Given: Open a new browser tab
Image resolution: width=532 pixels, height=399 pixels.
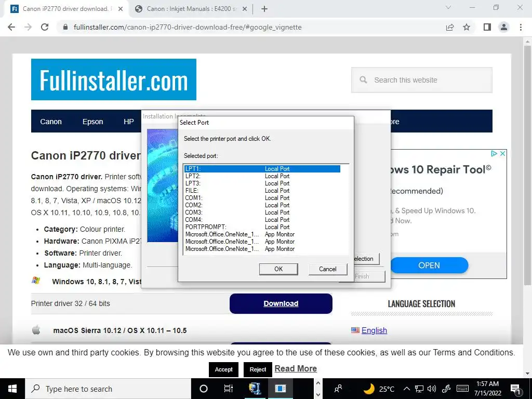Looking at the screenshot, I should 264,9.
